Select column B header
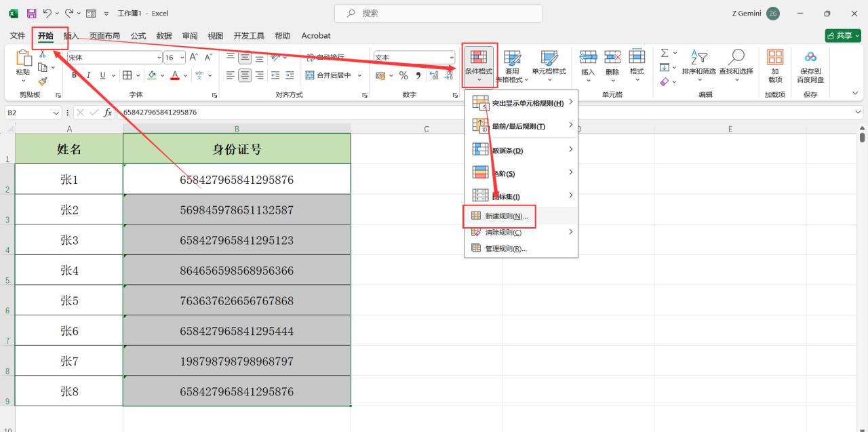The image size is (868, 432). [x=237, y=129]
